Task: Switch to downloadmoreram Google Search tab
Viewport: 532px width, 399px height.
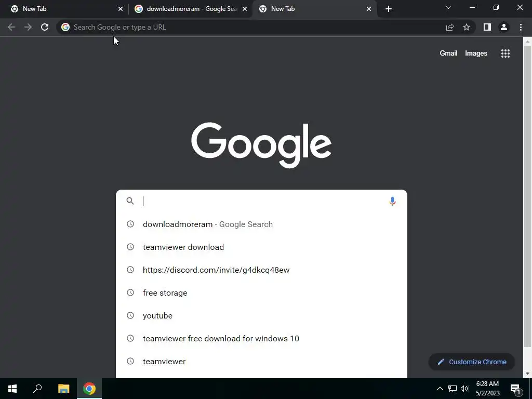Action: (x=191, y=9)
